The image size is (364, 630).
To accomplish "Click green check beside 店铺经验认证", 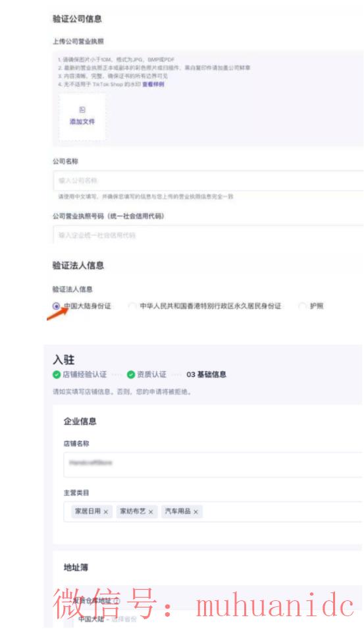I will click(x=57, y=374).
